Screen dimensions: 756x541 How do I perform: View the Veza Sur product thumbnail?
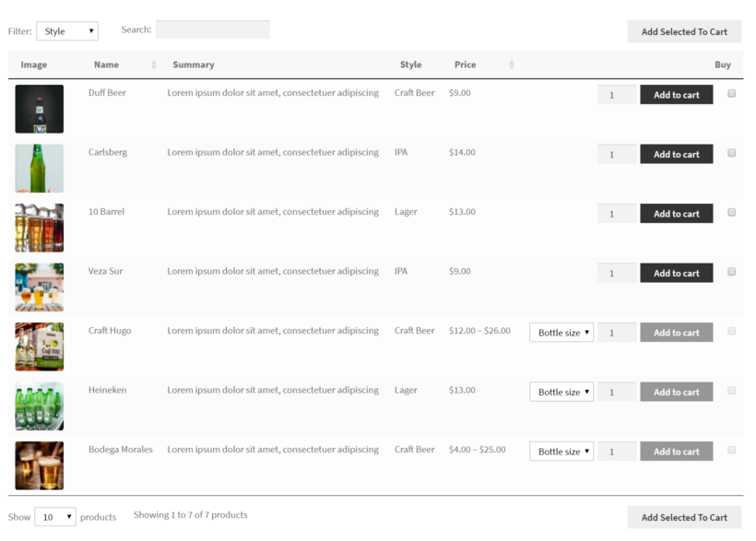(x=39, y=288)
